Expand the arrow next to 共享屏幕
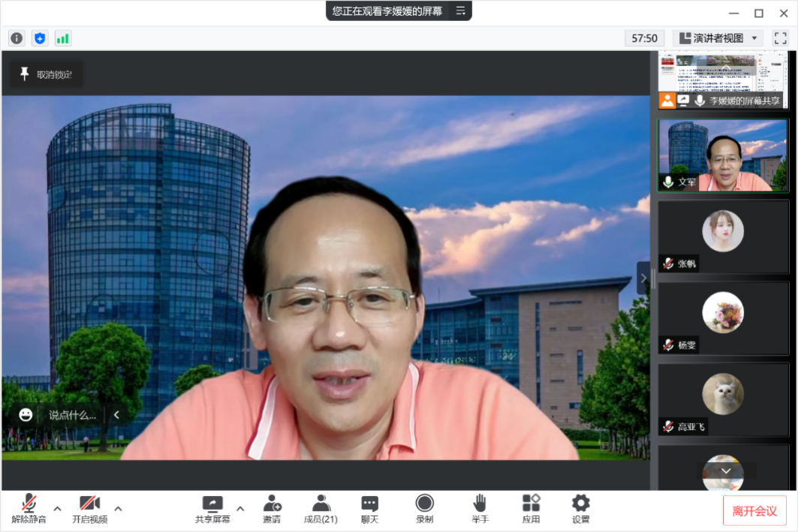798x532 pixels. pyautogui.click(x=240, y=508)
